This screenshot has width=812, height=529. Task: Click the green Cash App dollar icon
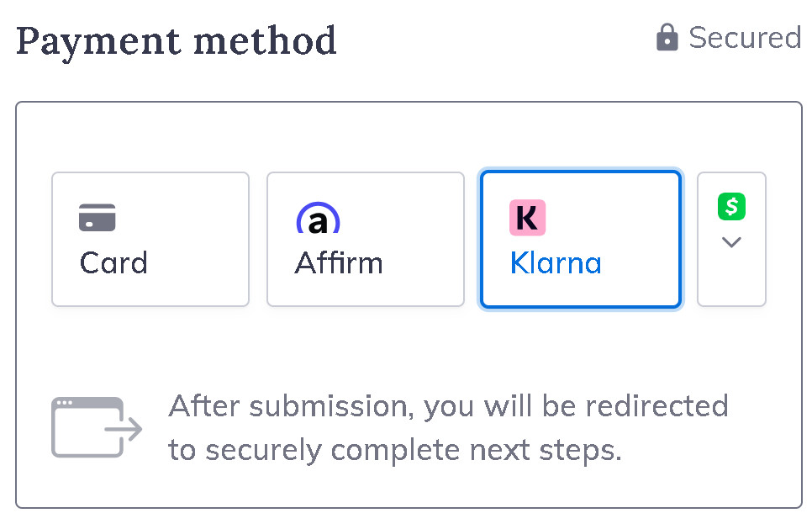click(731, 207)
